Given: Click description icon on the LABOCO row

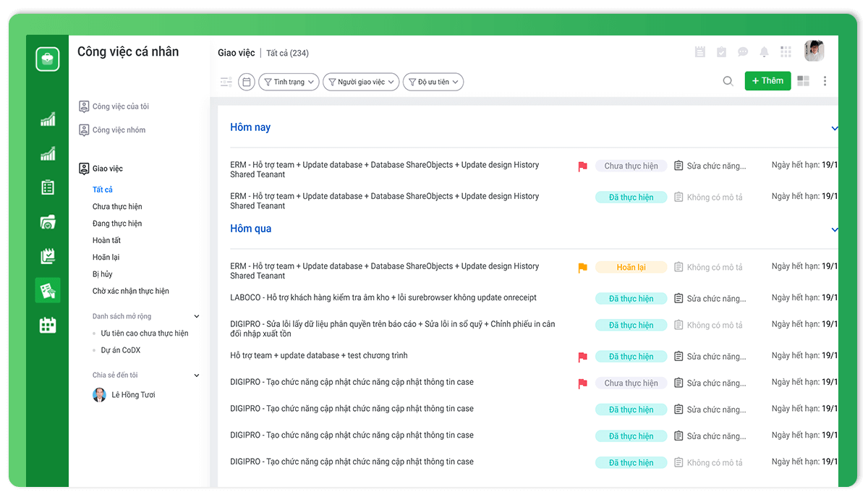Looking at the screenshot, I should [x=678, y=298].
